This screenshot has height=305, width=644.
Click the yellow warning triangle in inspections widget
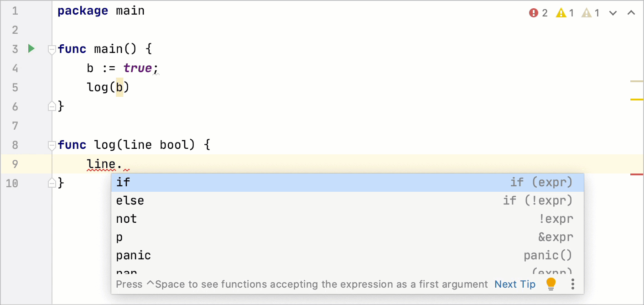(560, 13)
